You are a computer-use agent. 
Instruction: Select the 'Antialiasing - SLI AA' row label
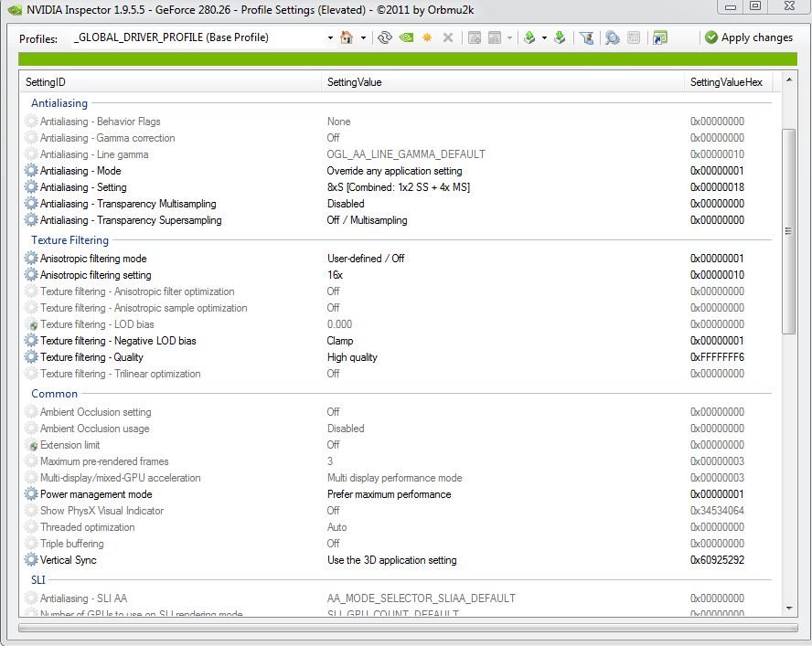click(x=83, y=598)
